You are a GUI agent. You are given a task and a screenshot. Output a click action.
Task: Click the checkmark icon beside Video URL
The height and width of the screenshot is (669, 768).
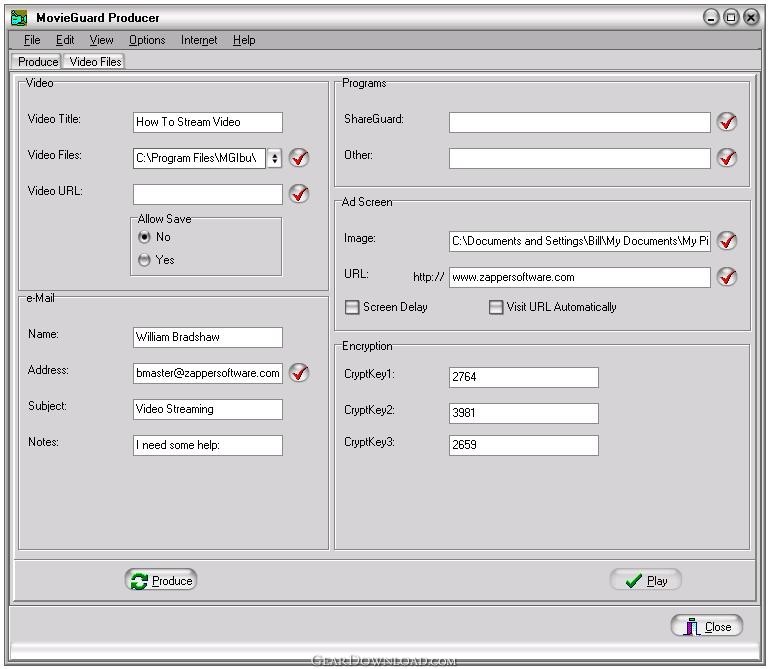pyautogui.click(x=299, y=194)
